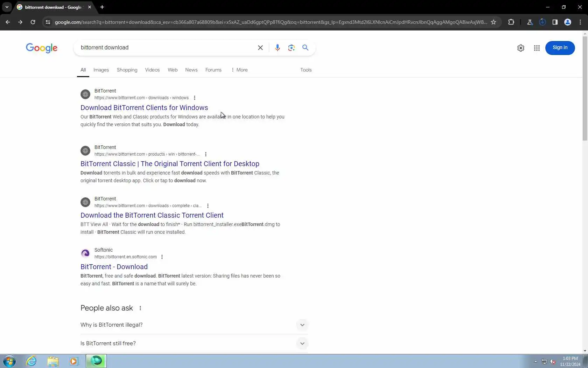Submit search with magnifier icon
The width and height of the screenshot is (588, 368).
click(x=305, y=48)
